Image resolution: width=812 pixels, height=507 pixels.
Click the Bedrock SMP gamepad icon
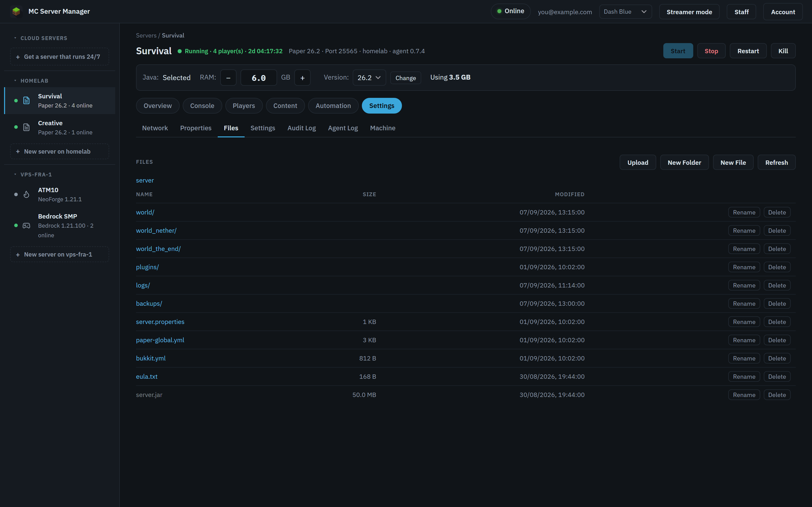(x=26, y=226)
